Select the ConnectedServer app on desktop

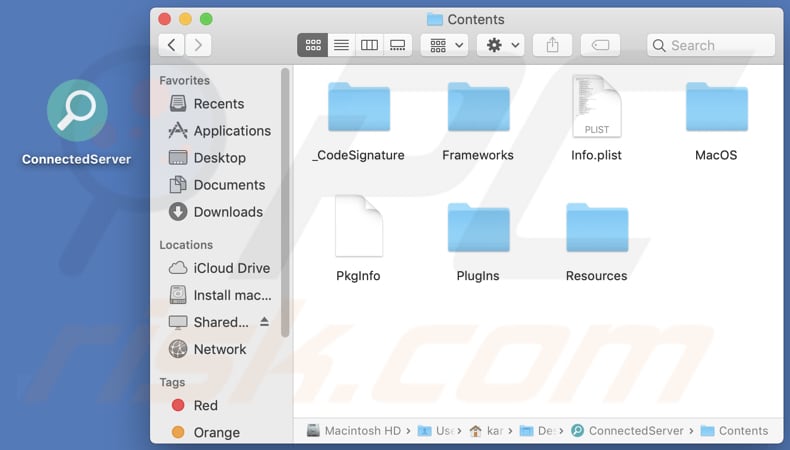tap(77, 110)
